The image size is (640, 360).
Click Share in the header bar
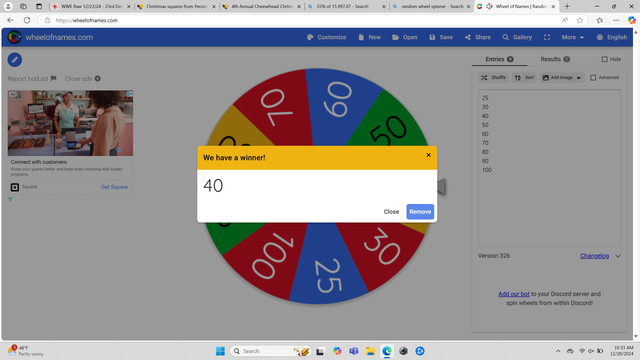[478, 37]
